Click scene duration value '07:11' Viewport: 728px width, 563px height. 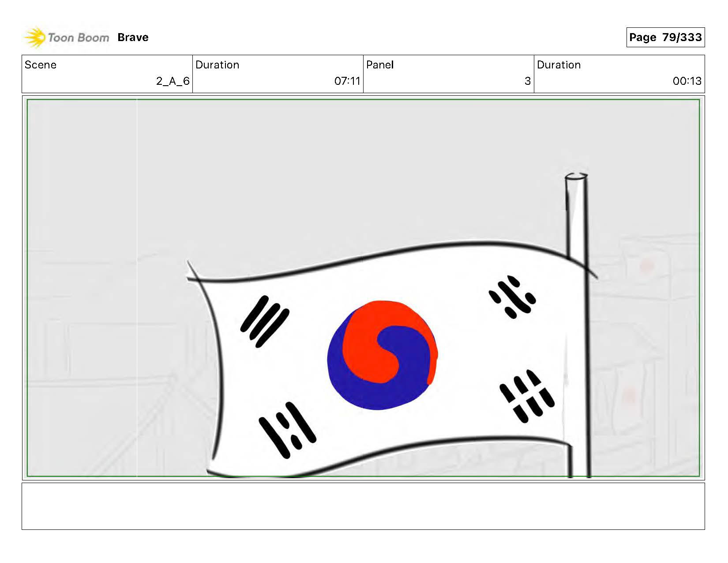pos(347,81)
